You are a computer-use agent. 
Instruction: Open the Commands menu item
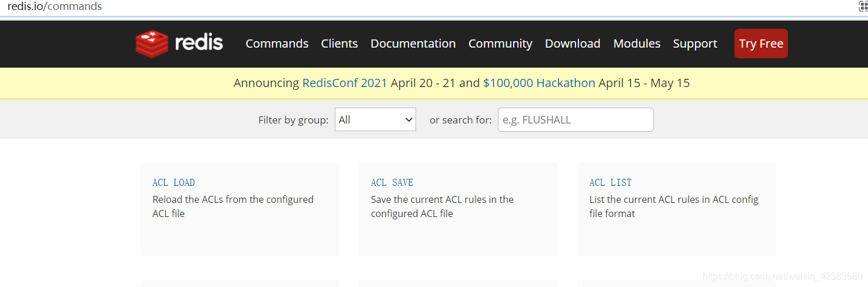[277, 44]
